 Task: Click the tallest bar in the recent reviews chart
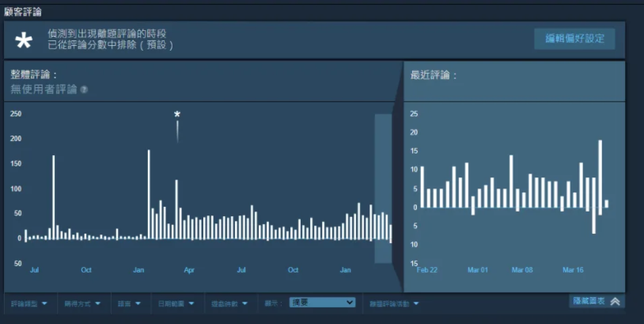600,174
